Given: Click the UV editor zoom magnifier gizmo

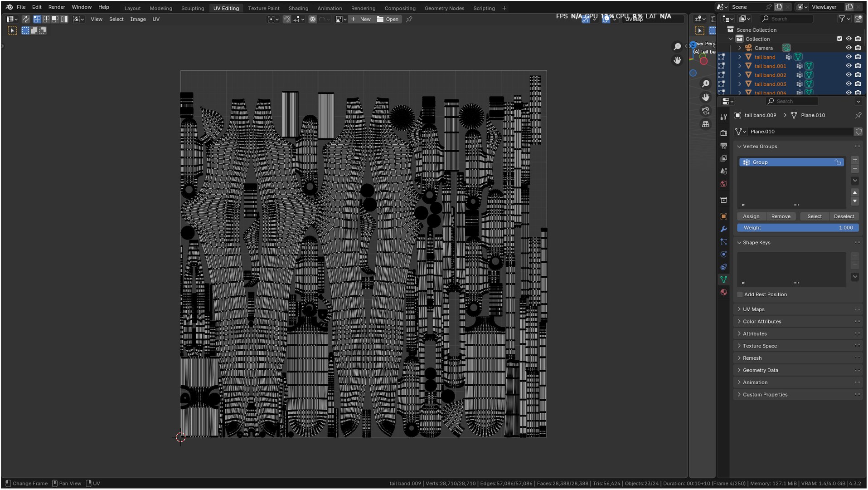Looking at the screenshot, I should pos(677,47).
